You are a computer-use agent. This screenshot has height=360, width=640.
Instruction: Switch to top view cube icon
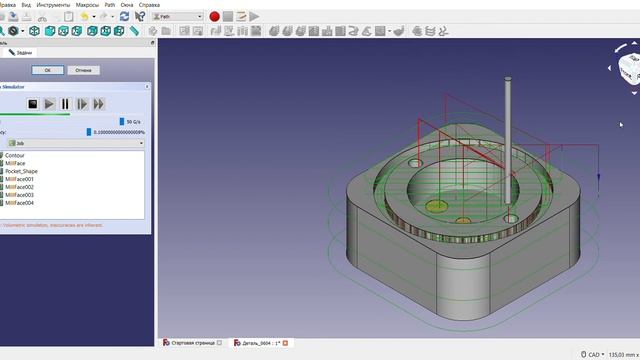pyautogui.click(x=63, y=31)
